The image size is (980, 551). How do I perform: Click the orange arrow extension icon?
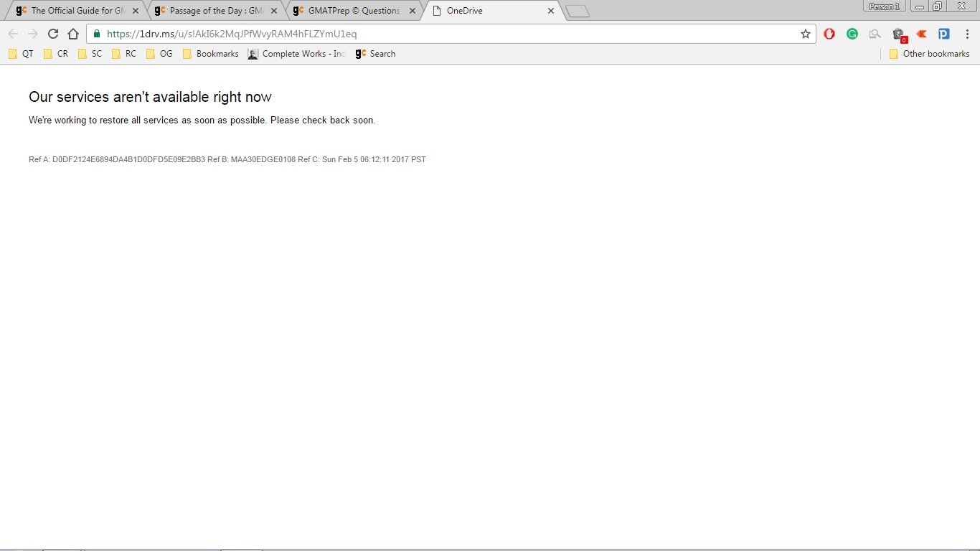click(x=921, y=34)
